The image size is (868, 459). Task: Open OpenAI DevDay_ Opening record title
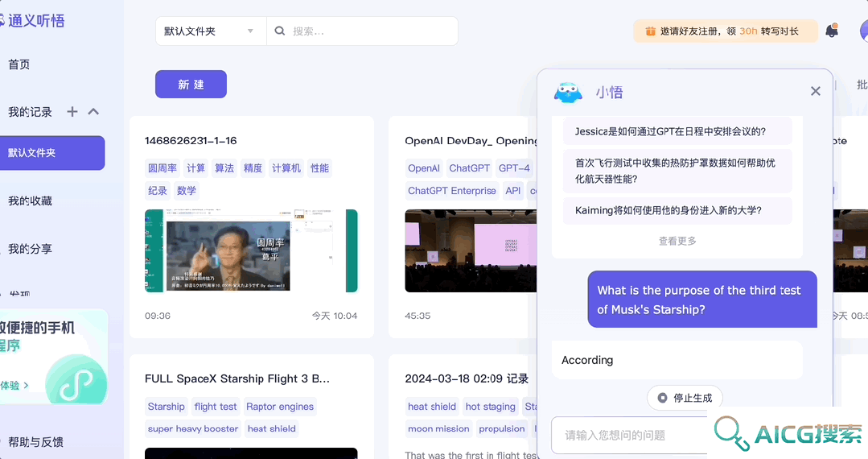click(471, 141)
